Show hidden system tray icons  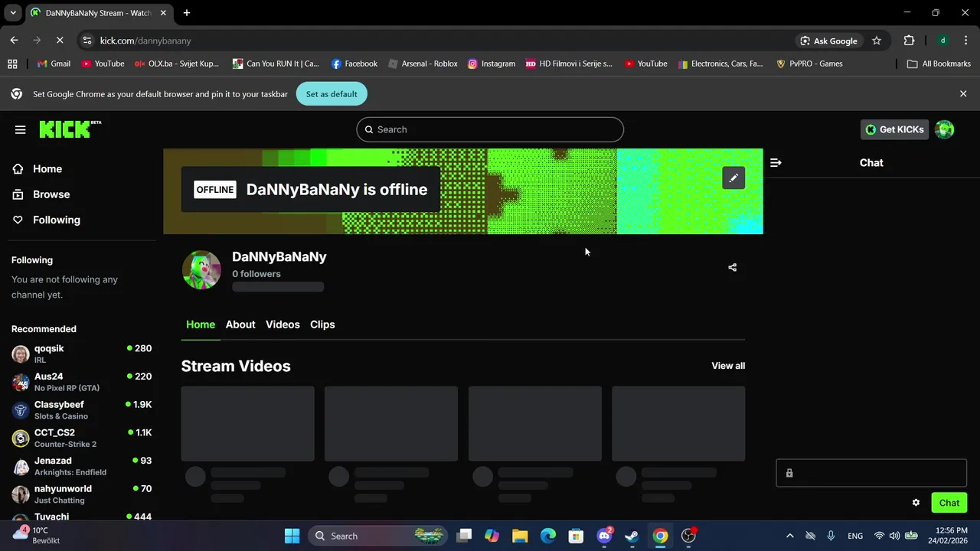click(x=789, y=536)
